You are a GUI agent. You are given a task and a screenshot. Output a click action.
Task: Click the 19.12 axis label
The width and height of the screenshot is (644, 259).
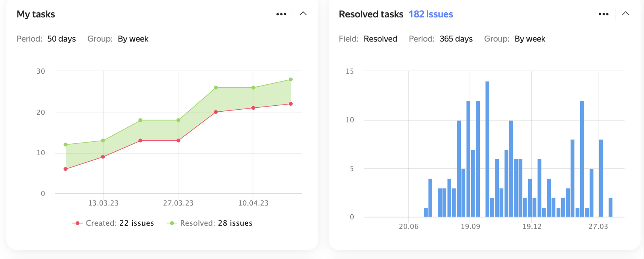(532, 227)
